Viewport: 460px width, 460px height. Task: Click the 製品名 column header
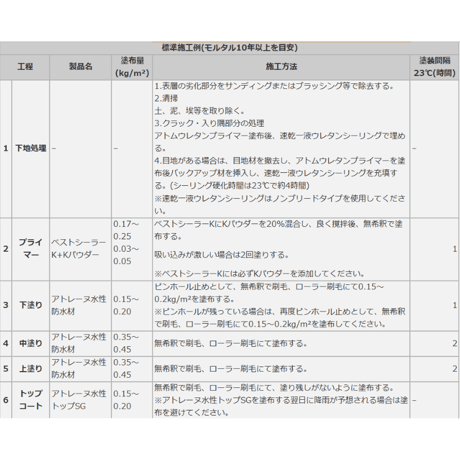click(x=80, y=67)
